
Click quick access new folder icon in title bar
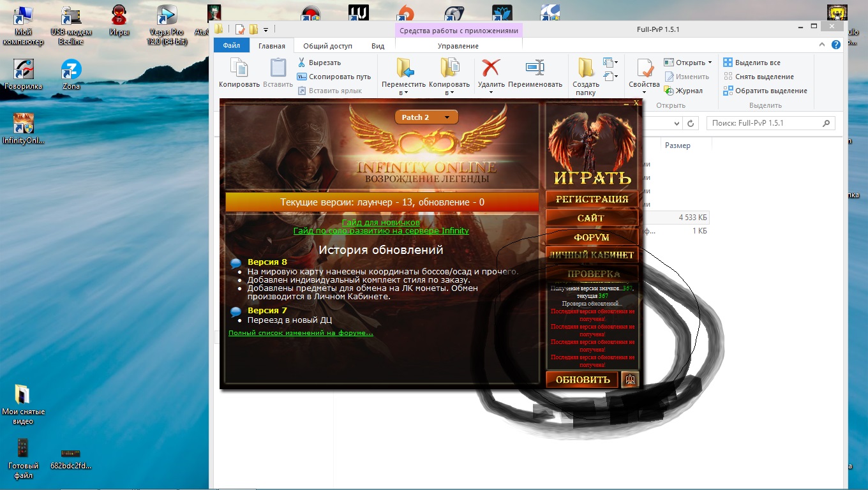pos(253,29)
